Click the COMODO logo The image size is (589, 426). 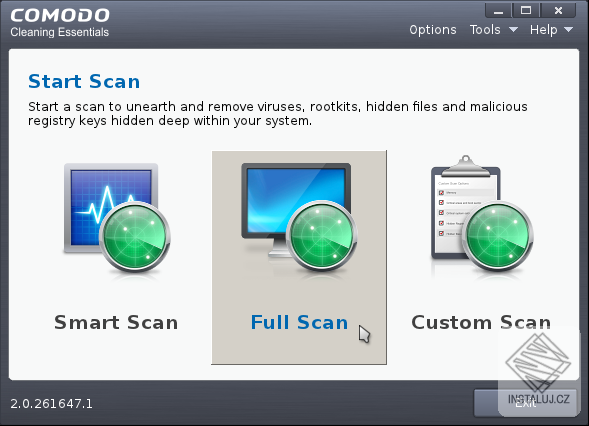point(60,15)
